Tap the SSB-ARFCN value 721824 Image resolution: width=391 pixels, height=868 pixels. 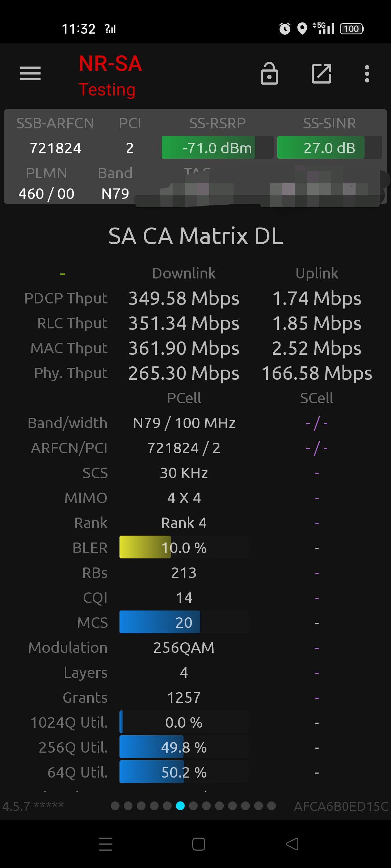[x=55, y=148]
